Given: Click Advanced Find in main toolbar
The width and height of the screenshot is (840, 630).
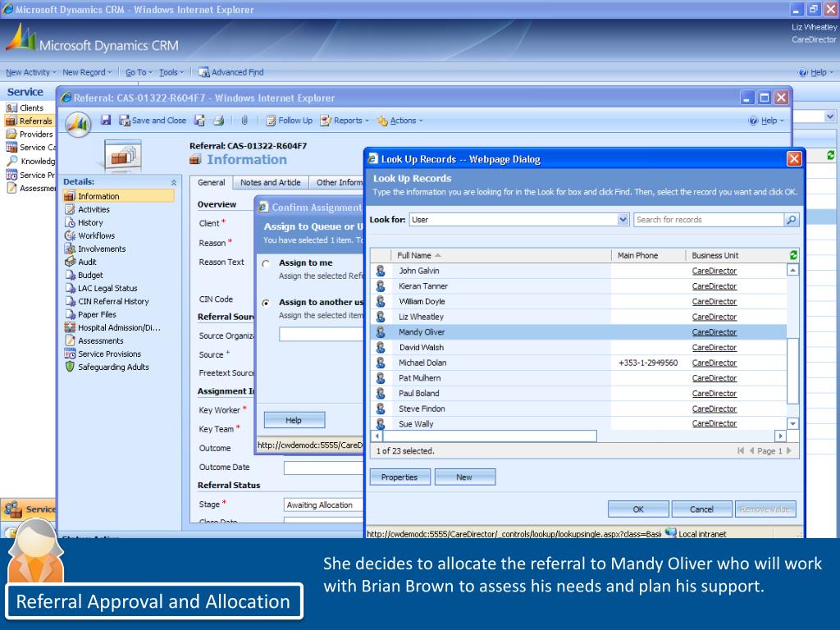Looking at the screenshot, I should (231, 72).
